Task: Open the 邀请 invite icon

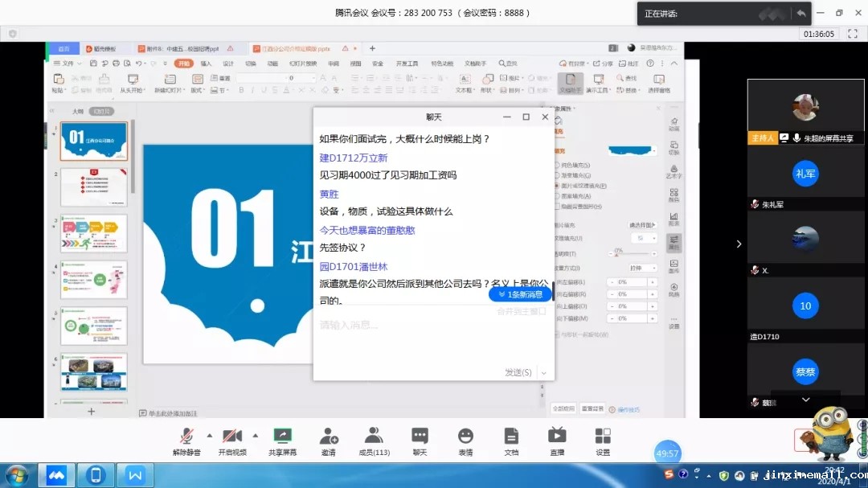Action: [329, 436]
